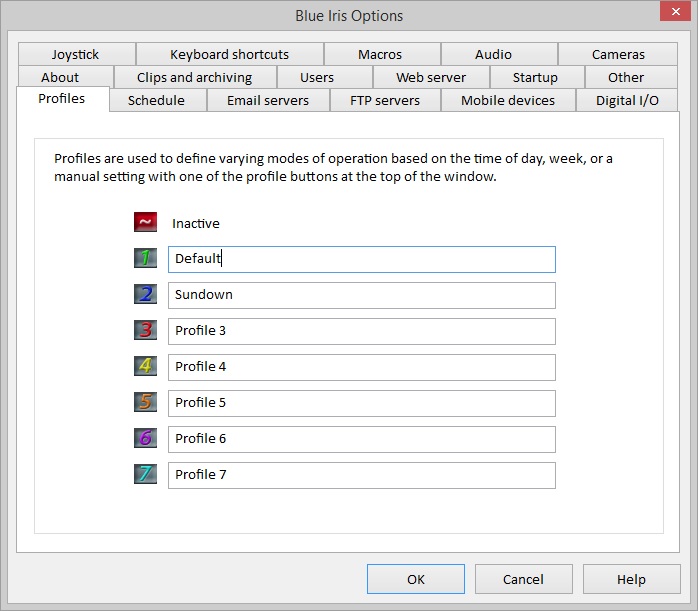The width and height of the screenshot is (698, 611).
Task: Open the Web server tab
Action: 431,77
